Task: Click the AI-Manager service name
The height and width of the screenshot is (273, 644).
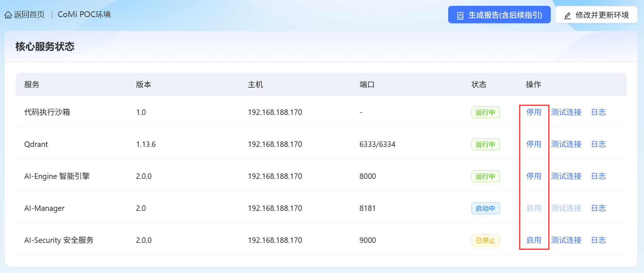Action: click(44, 208)
